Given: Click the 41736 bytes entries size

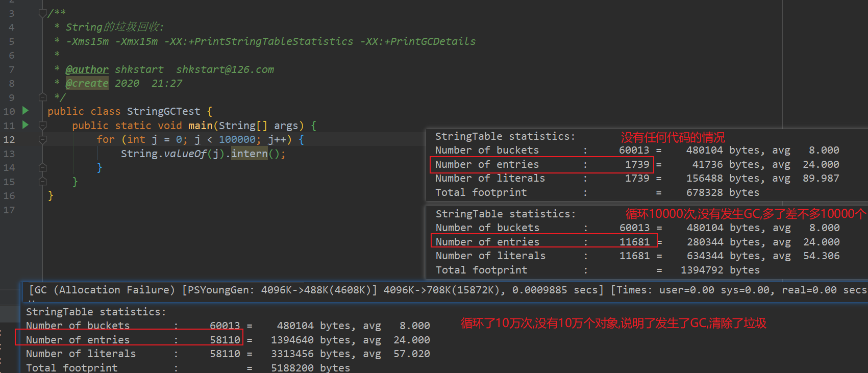Looking at the screenshot, I should click(x=729, y=164).
